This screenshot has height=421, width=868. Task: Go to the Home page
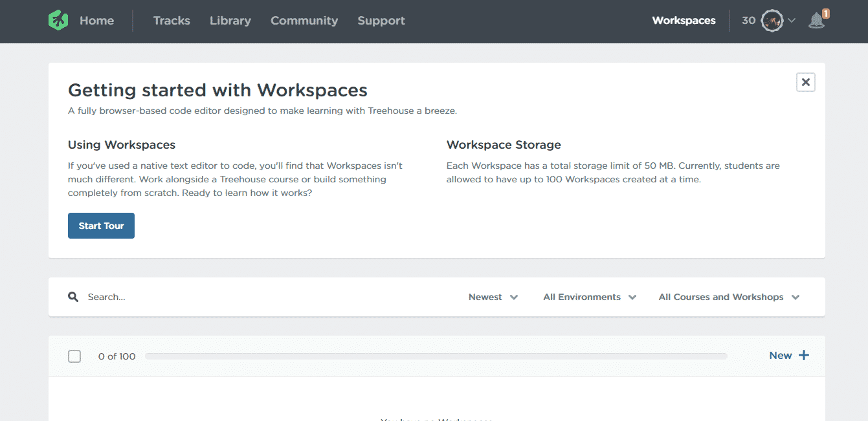click(x=96, y=21)
